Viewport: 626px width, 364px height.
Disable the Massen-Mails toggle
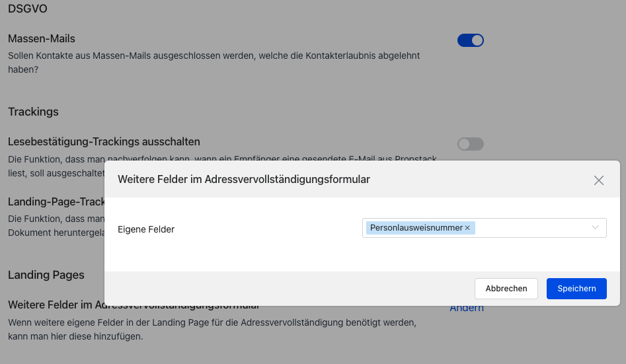pyautogui.click(x=471, y=40)
